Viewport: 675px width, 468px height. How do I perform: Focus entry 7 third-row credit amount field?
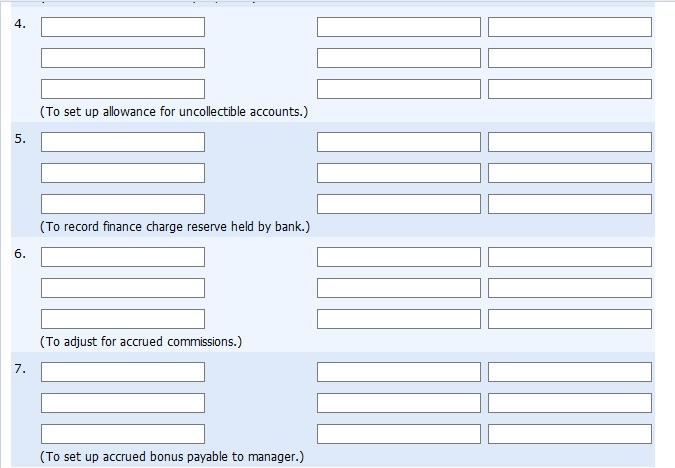point(570,434)
